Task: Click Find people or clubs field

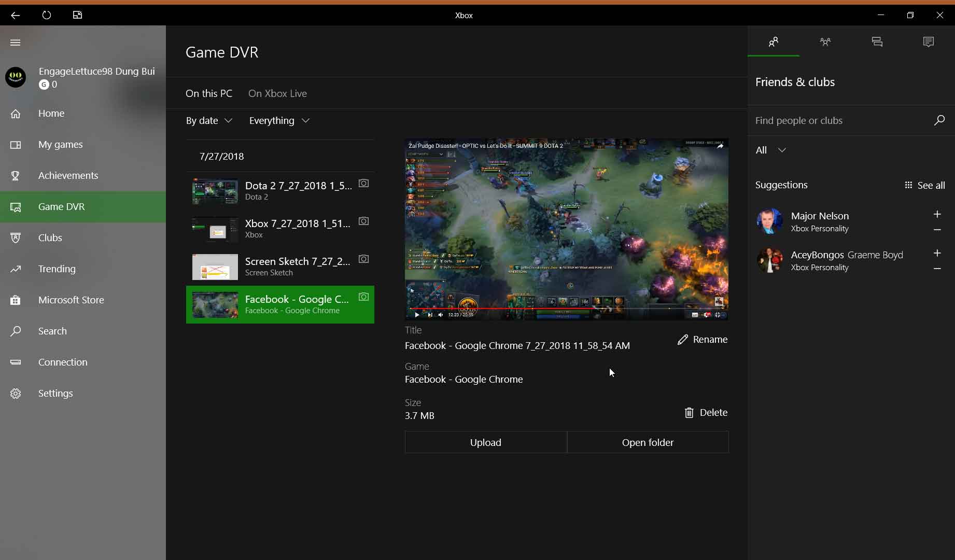Action: [x=840, y=120]
